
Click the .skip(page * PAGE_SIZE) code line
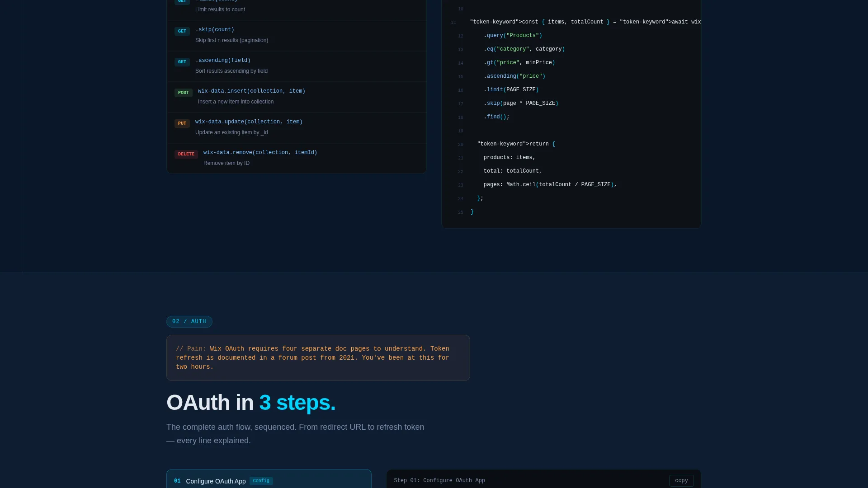tap(521, 103)
